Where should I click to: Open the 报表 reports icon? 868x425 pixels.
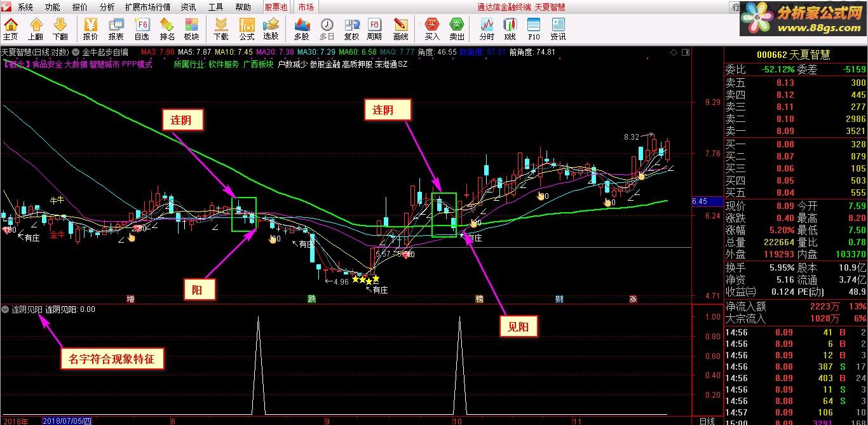(116, 29)
